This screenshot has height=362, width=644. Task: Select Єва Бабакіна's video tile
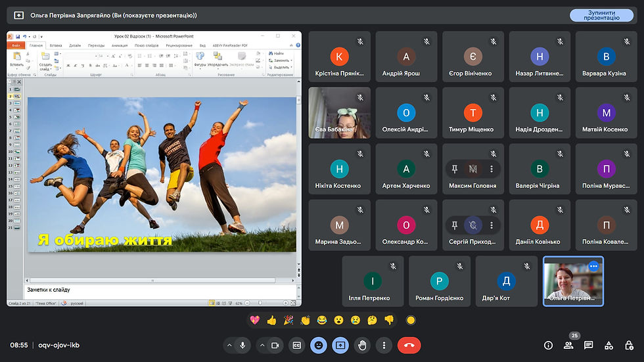(x=339, y=113)
